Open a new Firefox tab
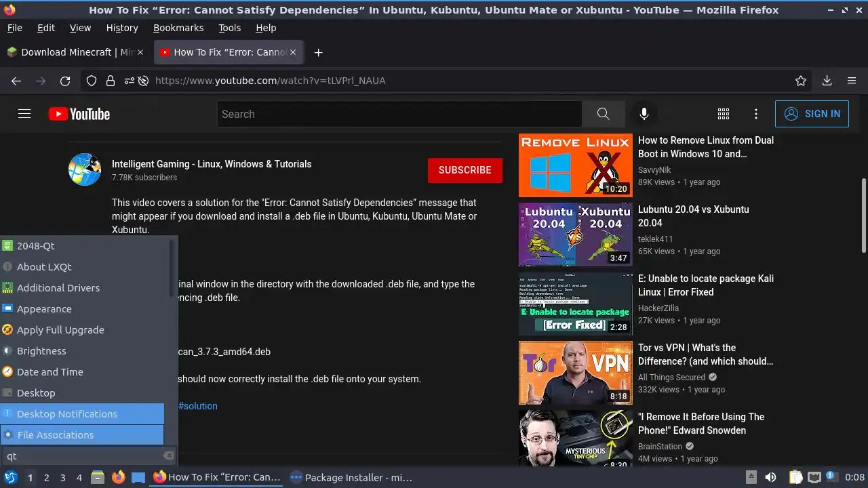Image resolution: width=868 pixels, height=488 pixels. [318, 52]
